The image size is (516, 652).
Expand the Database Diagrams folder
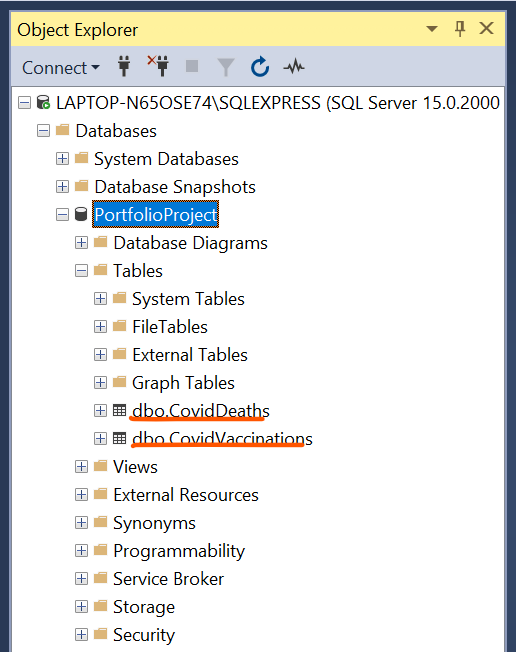coord(81,242)
